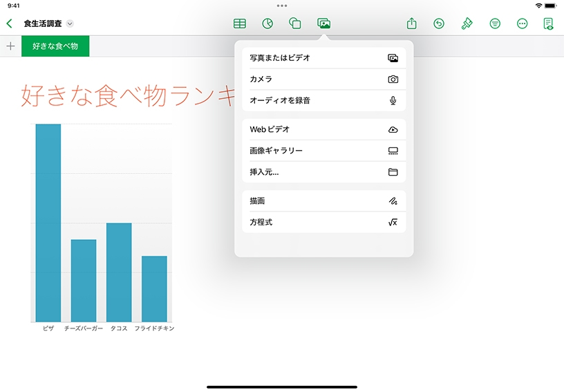Tap the document view settings icon
This screenshot has width=564, height=392.
(x=549, y=24)
